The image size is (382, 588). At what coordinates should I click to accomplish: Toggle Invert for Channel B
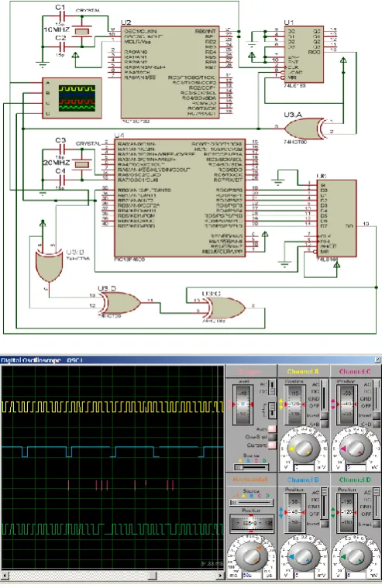(325, 524)
